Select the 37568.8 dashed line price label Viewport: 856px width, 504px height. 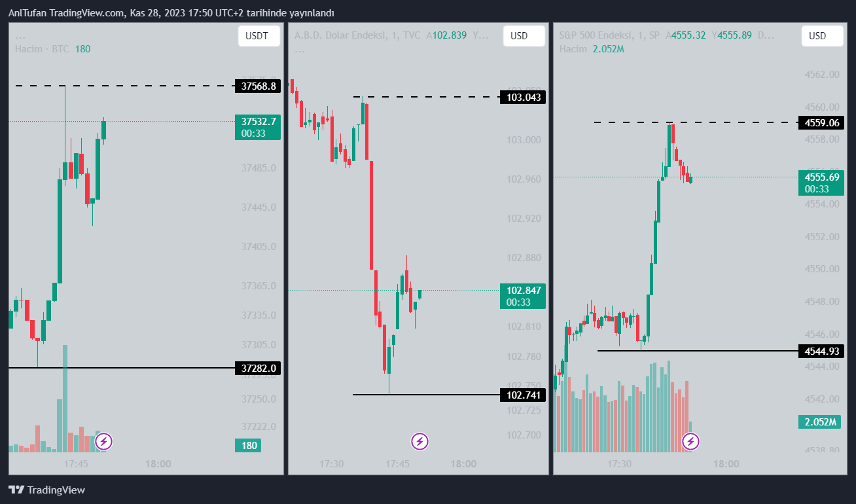258,86
